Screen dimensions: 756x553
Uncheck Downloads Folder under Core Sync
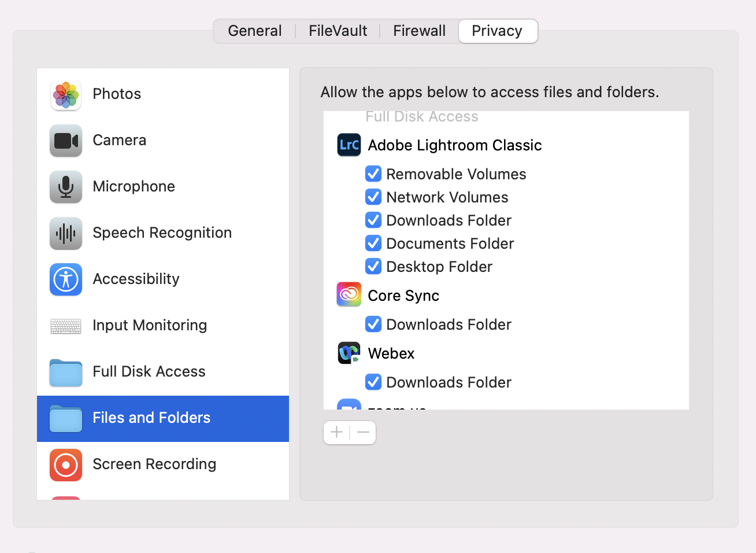tap(373, 324)
